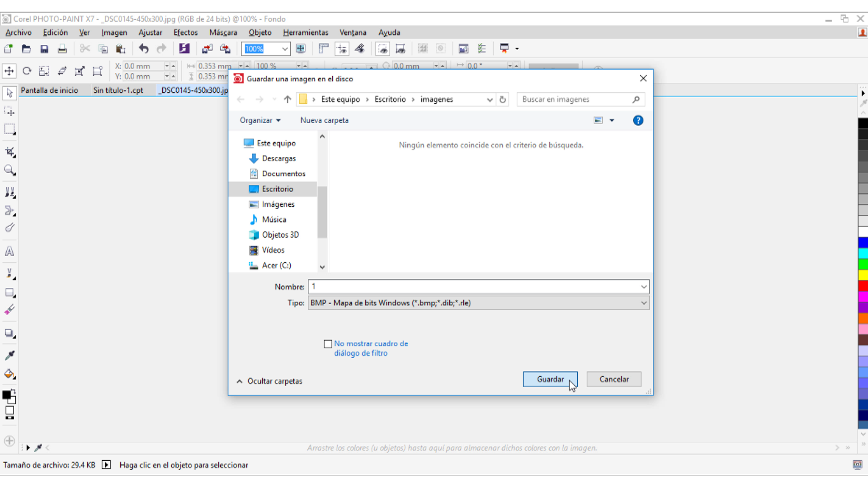Image resolution: width=868 pixels, height=488 pixels.
Task: Click the help question mark icon
Action: (x=638, y=120)
